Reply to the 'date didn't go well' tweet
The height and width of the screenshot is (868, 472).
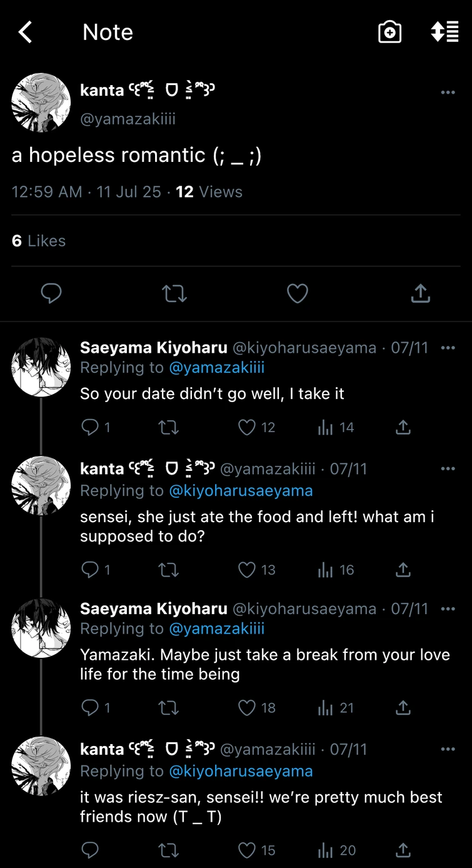tap(91, 427)
